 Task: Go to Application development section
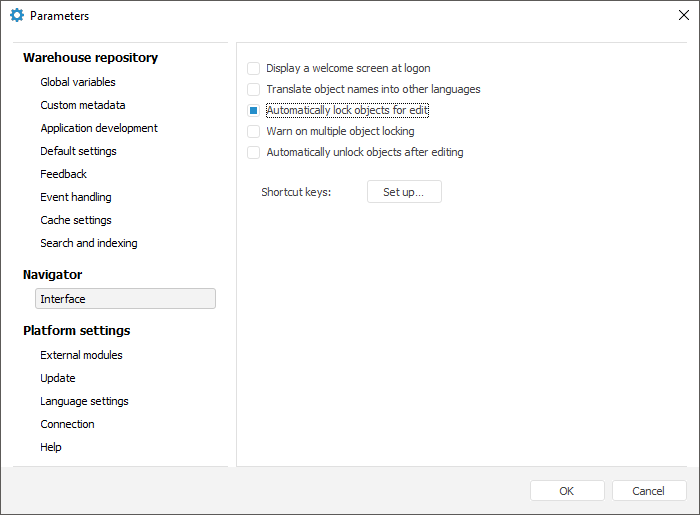(99, 128)
